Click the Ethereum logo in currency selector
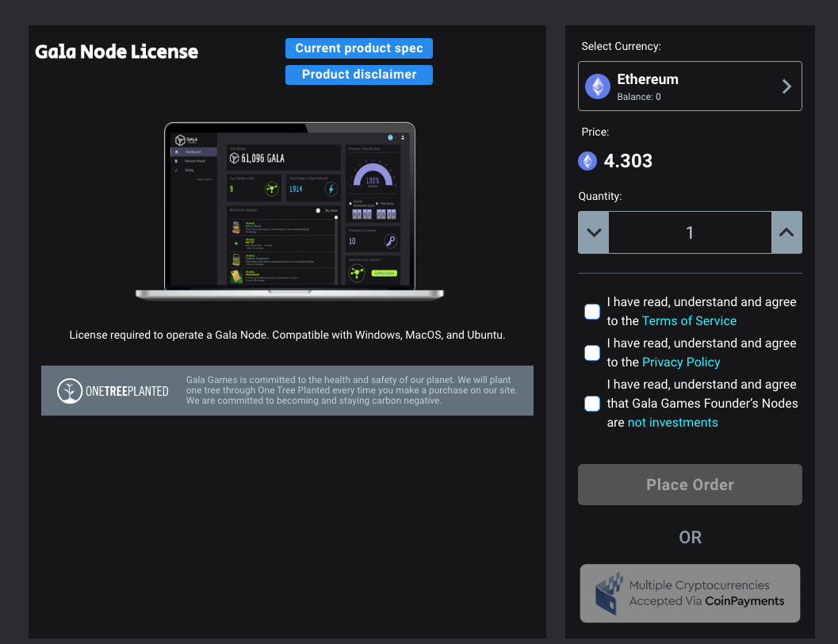838x644 pixels. pos(598,86)
